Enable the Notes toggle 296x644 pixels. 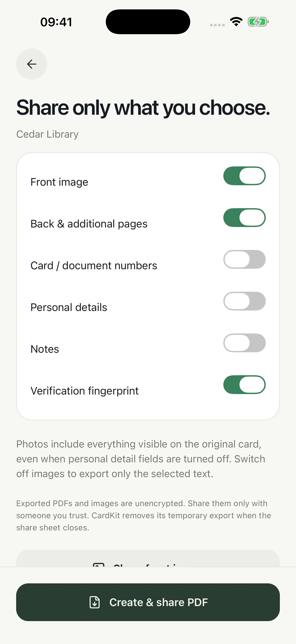(244, 343)
